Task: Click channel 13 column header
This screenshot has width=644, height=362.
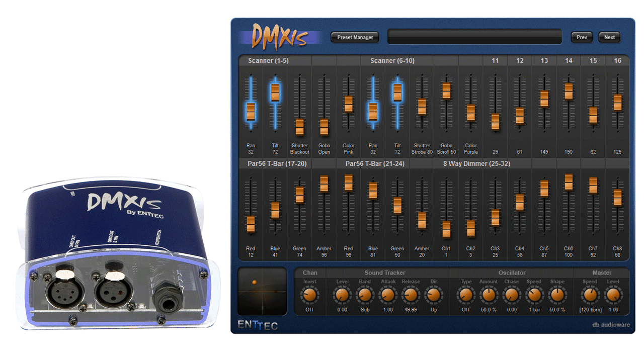Action: (x=544, y=61)
